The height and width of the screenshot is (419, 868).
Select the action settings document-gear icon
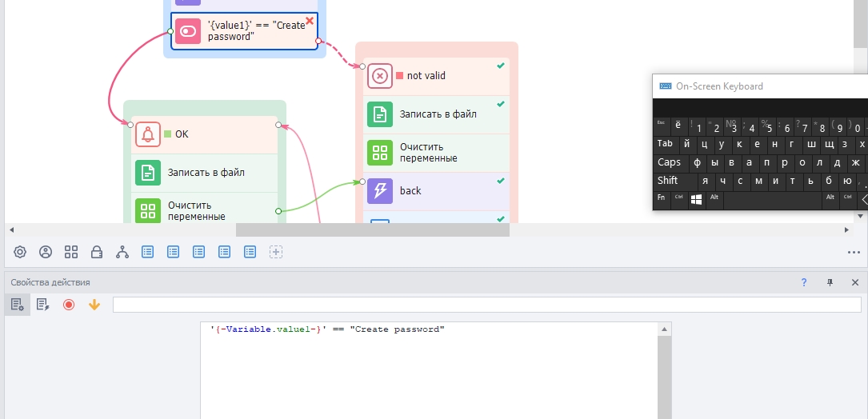click(17, 305)
